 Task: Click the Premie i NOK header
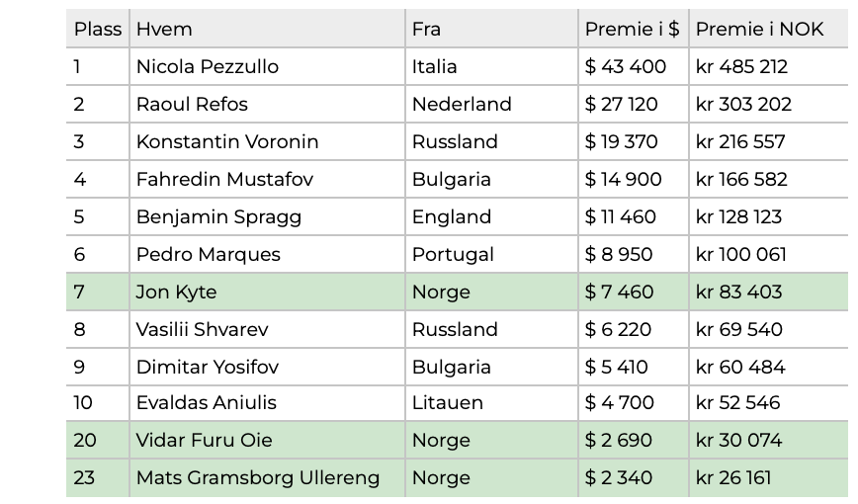tap(769, 29)
